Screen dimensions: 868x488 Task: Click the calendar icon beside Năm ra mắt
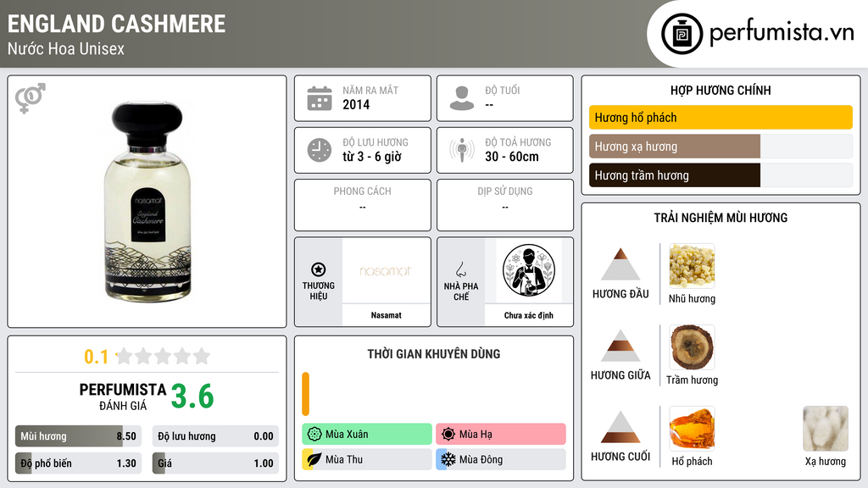click(320, 98)
